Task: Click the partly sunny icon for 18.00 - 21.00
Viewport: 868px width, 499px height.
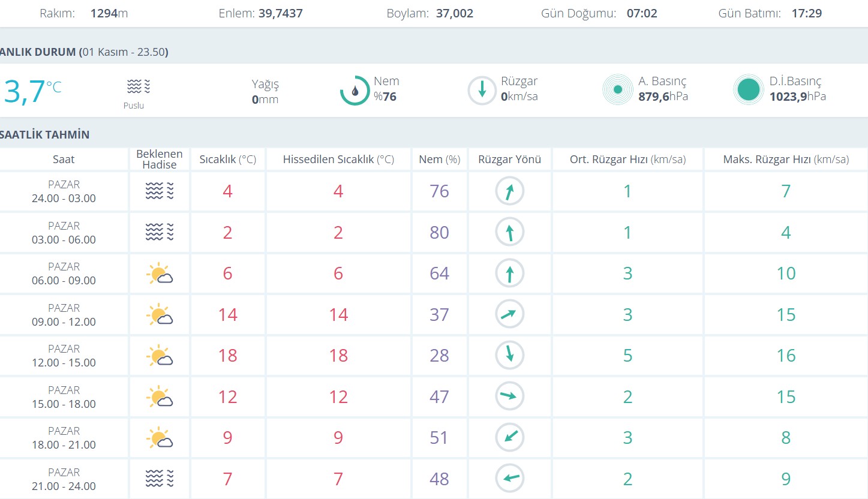Action: pos(160,438)
